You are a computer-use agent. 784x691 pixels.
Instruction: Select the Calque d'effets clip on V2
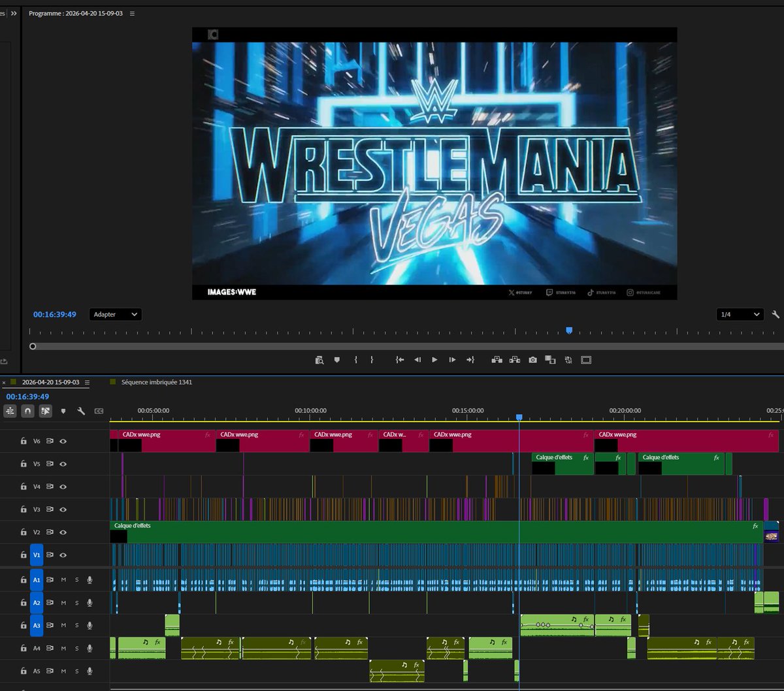coord(436,532)
